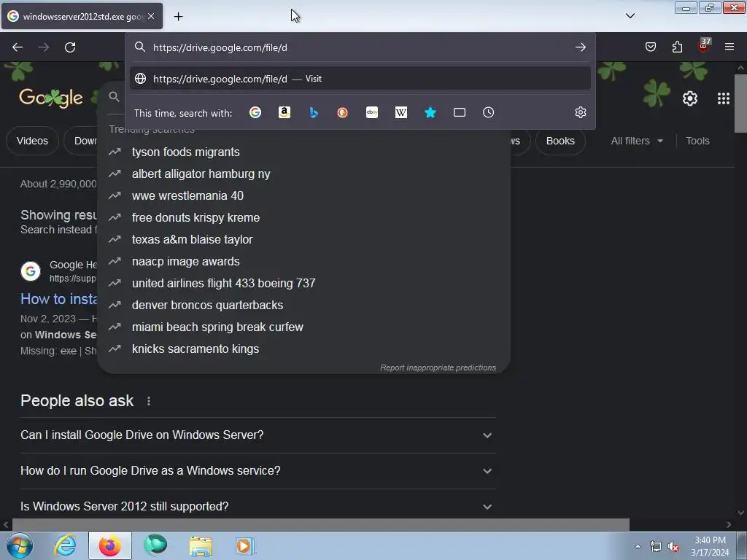Viewport: 747px width, 560px height.
Task: Search in History clock icon
Action: 488,112
